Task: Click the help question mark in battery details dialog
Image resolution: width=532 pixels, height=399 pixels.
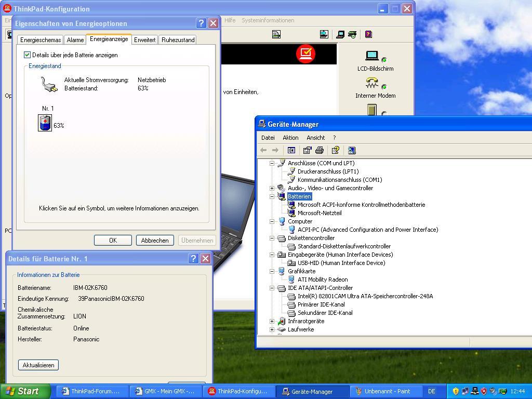Action: coord(193,259)
